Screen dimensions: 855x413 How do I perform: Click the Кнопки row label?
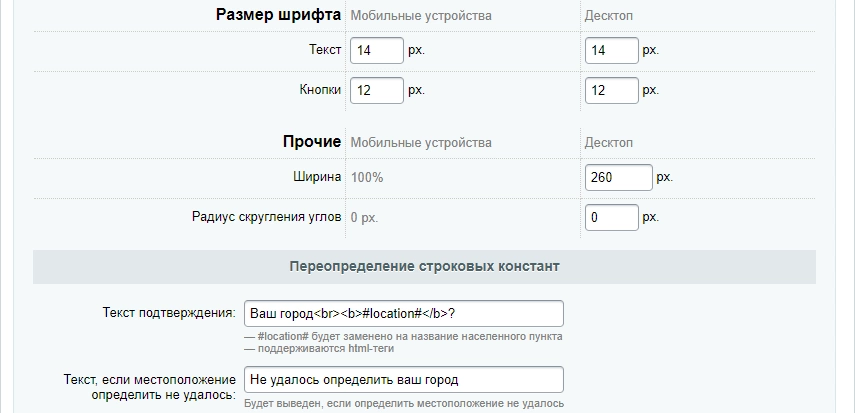(320, 90)
